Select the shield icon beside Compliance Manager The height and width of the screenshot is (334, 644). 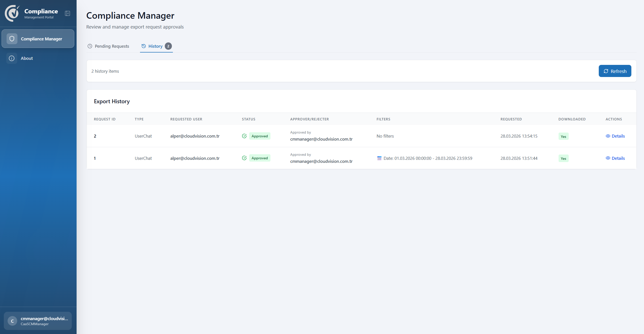tap(12, 39)
